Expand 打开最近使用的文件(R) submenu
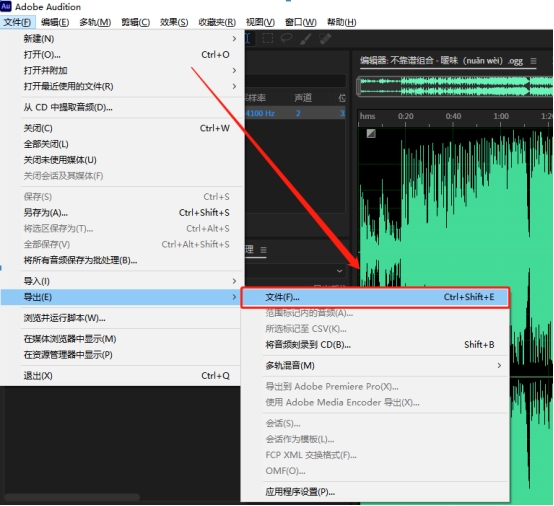The width and height of the screenshot is (554, 506). (x=234, y=86)
